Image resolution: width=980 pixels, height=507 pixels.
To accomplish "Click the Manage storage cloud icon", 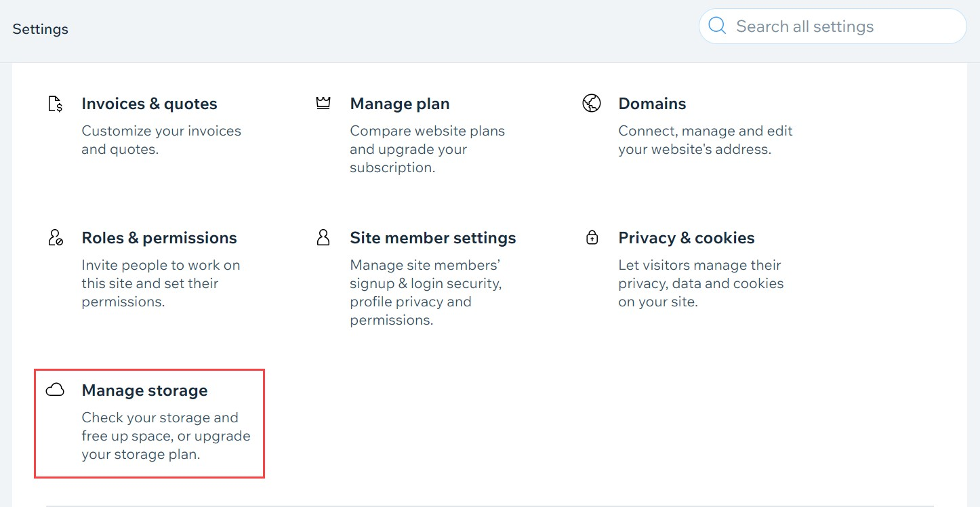I will click(x=55, y=390).
